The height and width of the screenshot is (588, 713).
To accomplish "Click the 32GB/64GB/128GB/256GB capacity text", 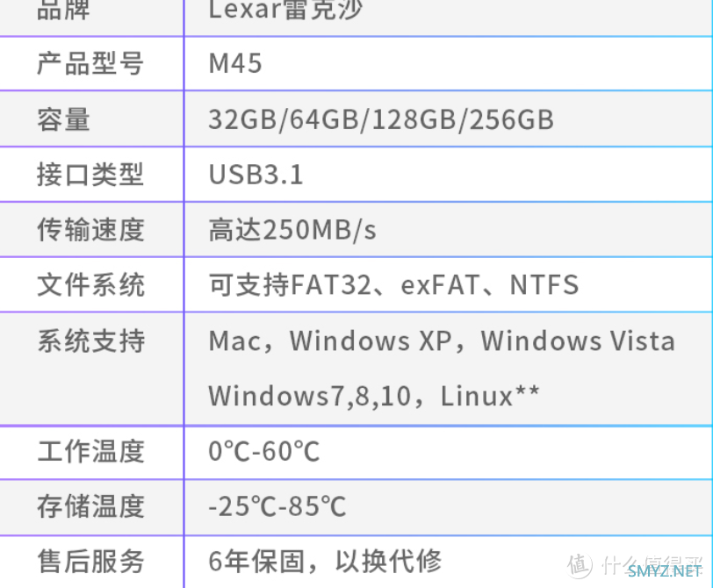I will click(x=381, y=120).
